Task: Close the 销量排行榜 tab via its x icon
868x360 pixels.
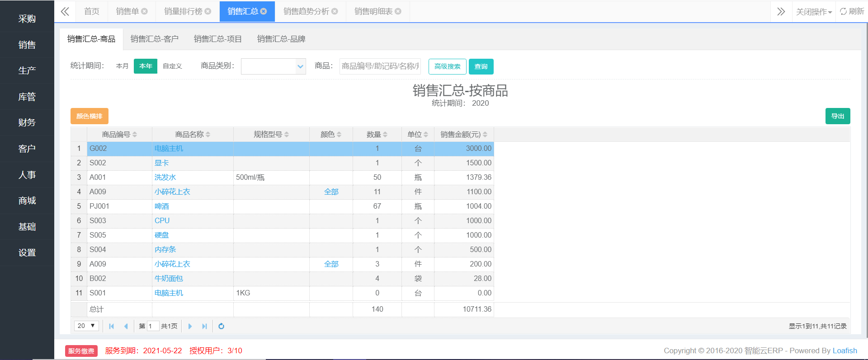Action: point(208,11)
